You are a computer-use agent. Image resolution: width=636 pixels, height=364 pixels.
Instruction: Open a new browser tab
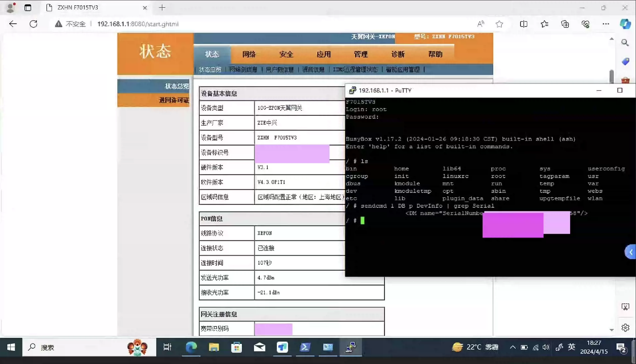[x=162, y=8]
